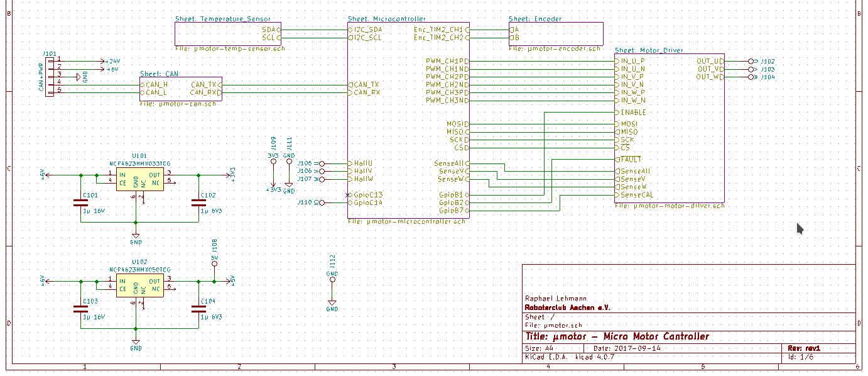Screen dimensions: 868x376
Task: Pick capacitor C104 symbol
Action: point(198,309)
